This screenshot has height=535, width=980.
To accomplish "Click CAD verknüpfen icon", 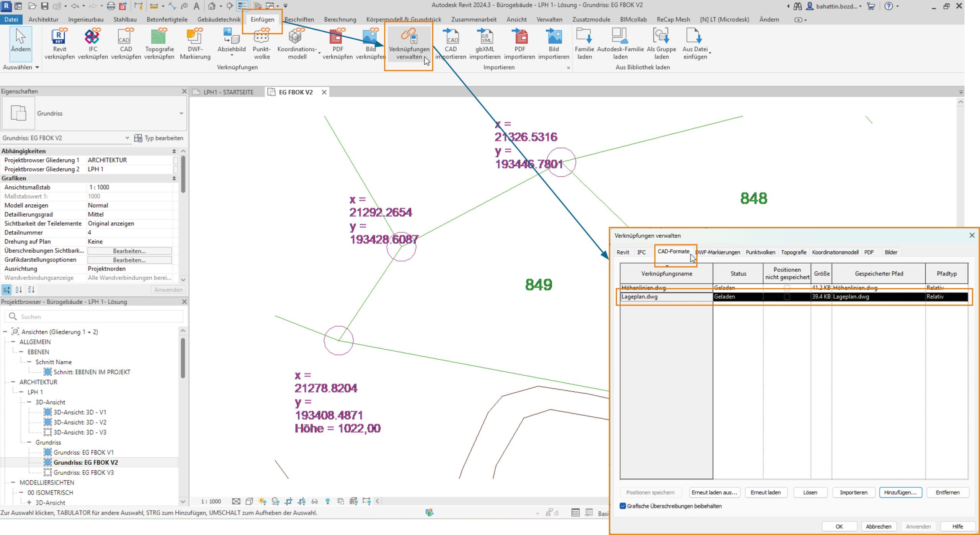I will pyautogui.click(x=126, y=37).
